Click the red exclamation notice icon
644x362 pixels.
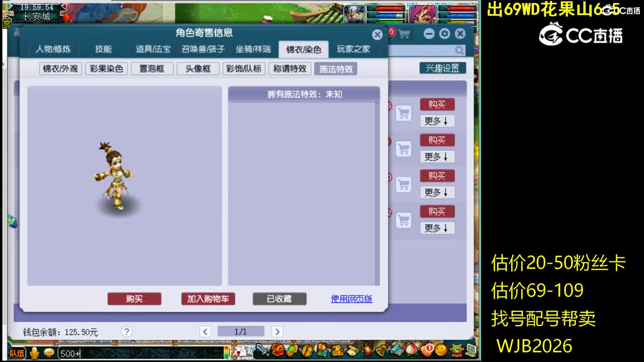(x=428, y=350)
